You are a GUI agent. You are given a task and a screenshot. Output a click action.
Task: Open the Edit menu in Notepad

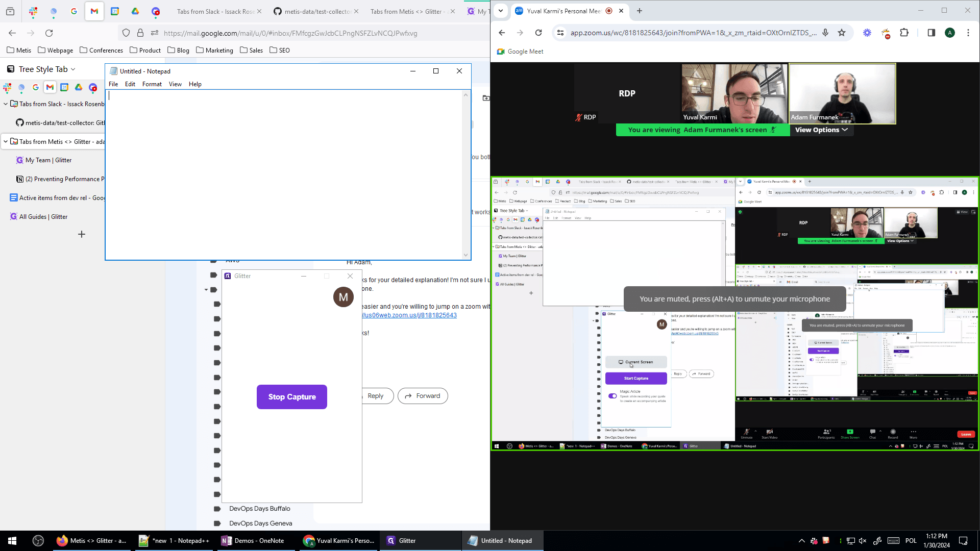click(130, 84)
